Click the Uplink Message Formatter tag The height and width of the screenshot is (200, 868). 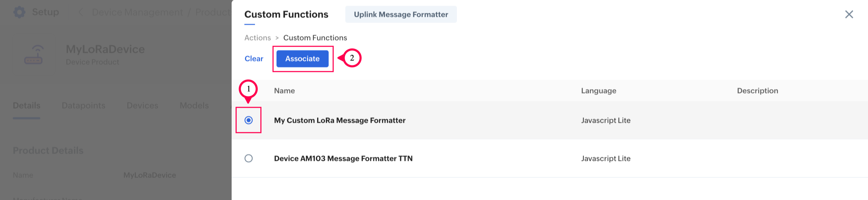[x=400, y=15]
